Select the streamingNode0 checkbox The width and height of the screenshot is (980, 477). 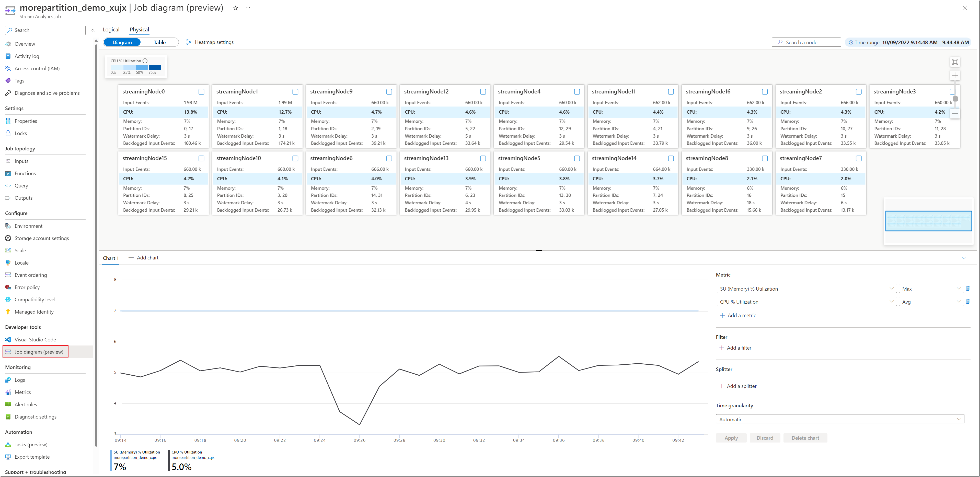click(x=201, y=92)
